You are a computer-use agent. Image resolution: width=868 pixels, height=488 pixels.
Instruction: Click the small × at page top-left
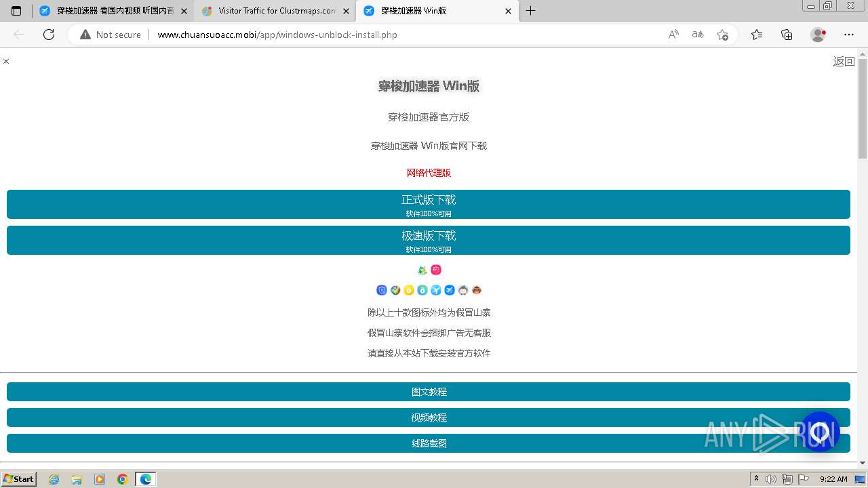point(6,62)
